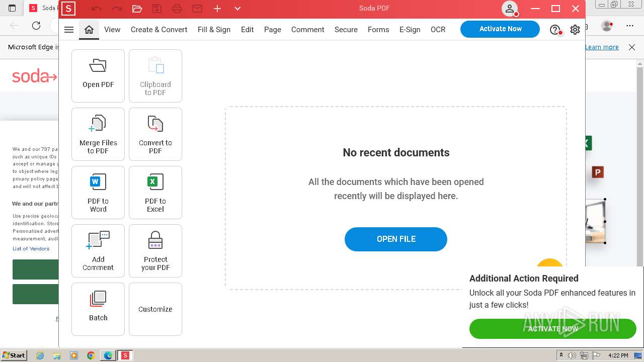Screen dimensions: 644x362
Task: Open the user account profile icon
Action: (510, 9)
